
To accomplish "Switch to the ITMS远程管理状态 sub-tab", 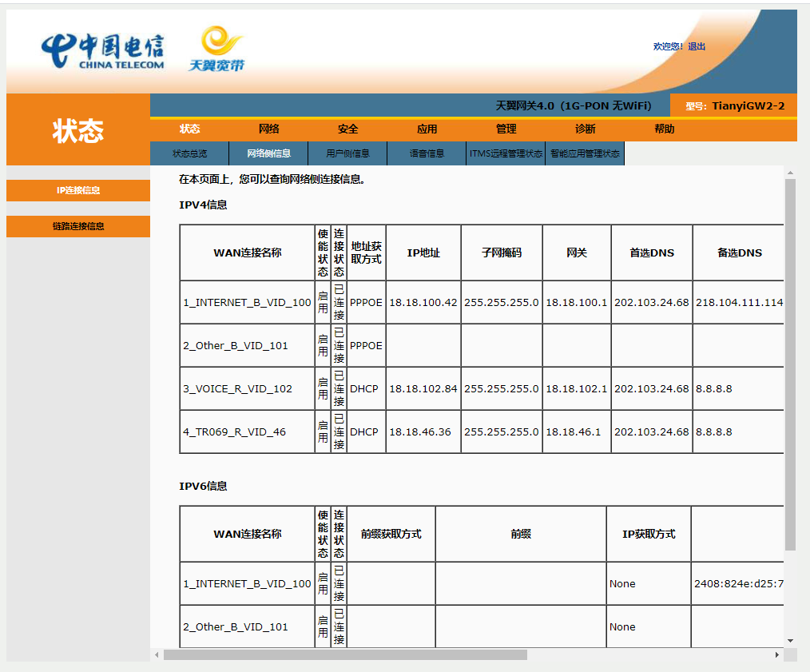I will 506,153.
